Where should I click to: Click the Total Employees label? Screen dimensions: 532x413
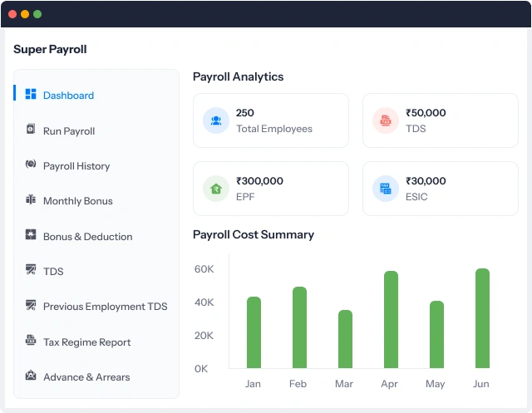[274, 129]
